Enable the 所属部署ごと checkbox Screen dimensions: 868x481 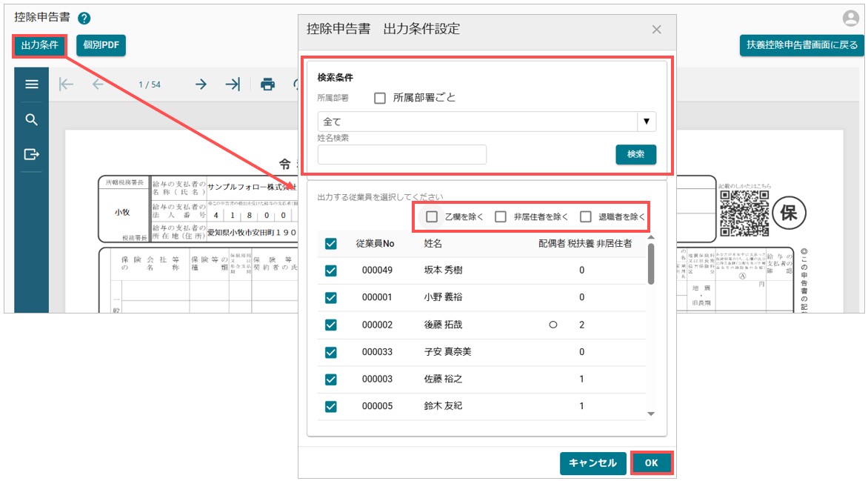(380, 98)
